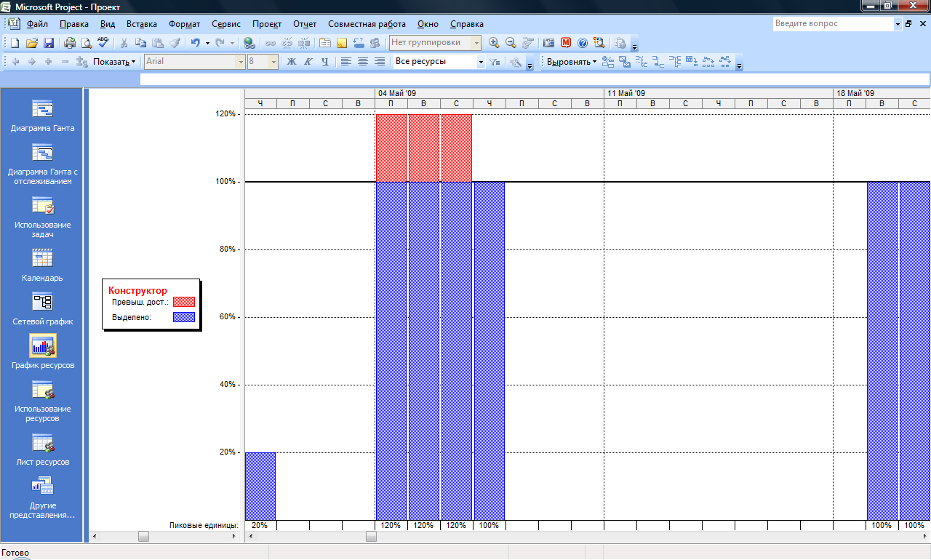Open the Resource Sheet view
931x560 pixels.
42,449
